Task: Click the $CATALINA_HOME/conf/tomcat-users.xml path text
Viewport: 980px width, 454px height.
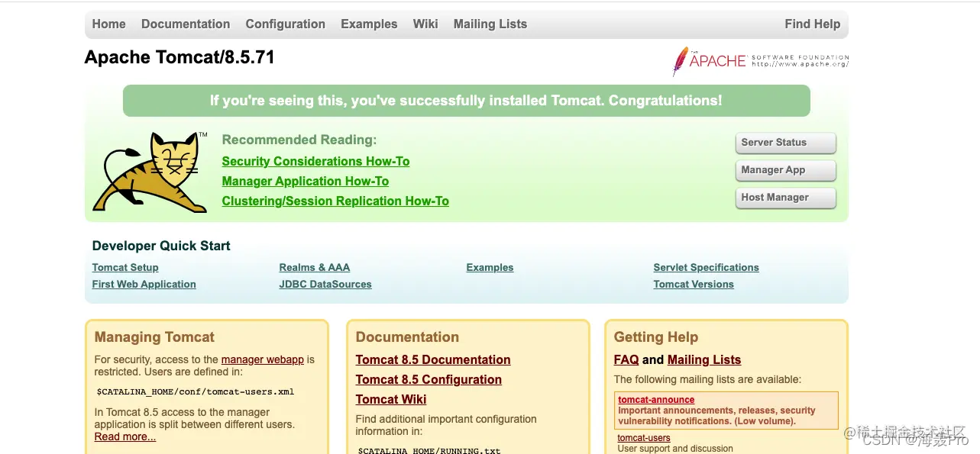Action: (196, 392)
